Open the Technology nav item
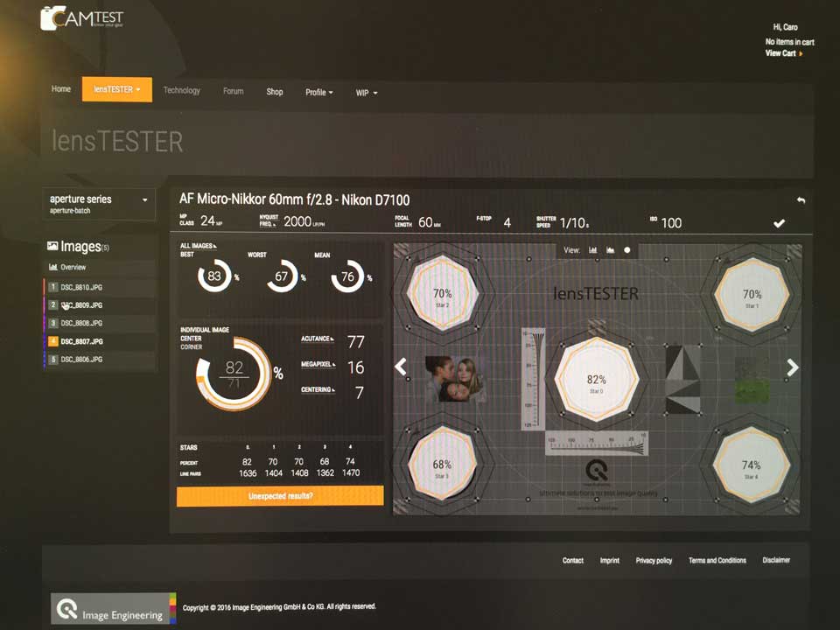The height and width of the screenshot is (630, 840). pyautogui.click(x=182, y=90)
